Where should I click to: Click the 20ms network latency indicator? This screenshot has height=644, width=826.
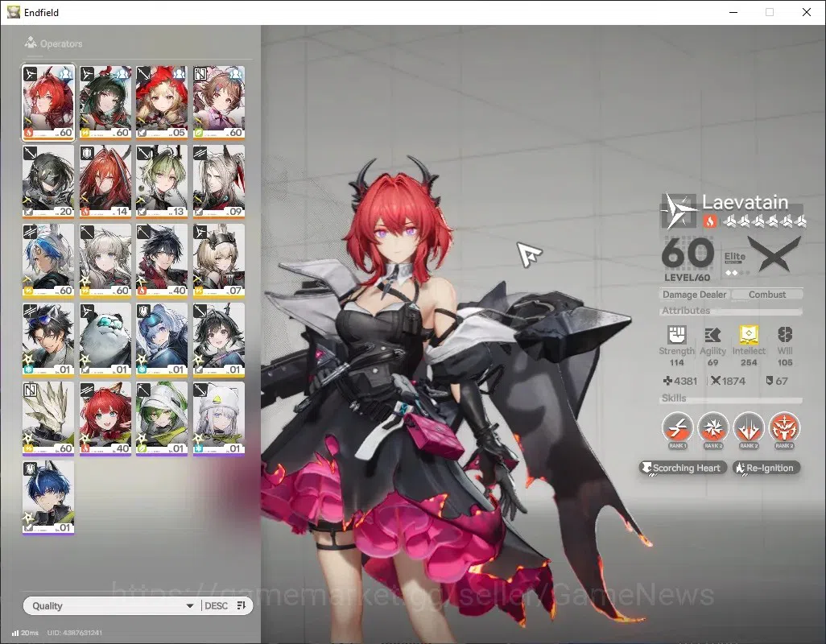pyautogui.click(x=25, y=633)
